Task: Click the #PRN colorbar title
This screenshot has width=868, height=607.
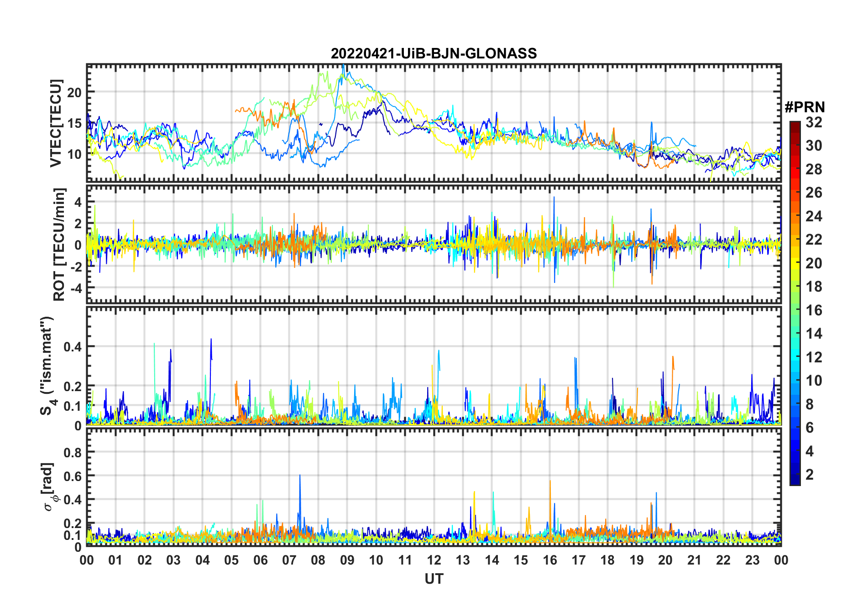Action: 805,107
